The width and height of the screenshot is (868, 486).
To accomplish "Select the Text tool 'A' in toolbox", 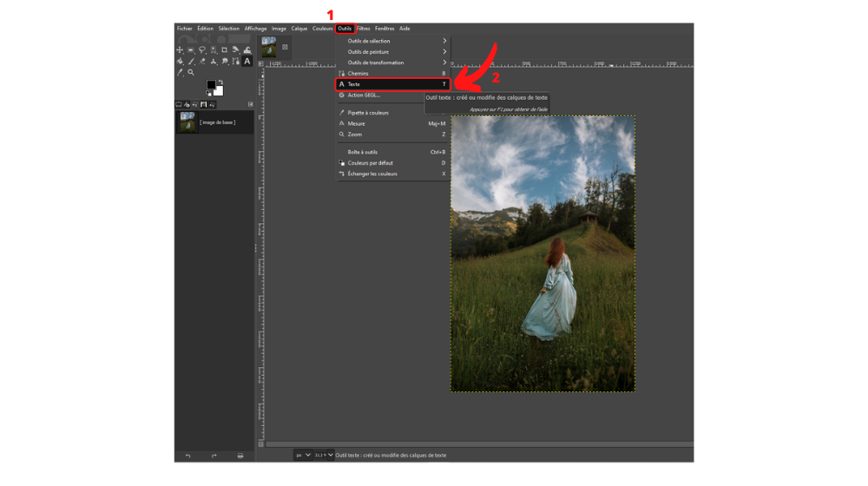I will tap(247, 62).
